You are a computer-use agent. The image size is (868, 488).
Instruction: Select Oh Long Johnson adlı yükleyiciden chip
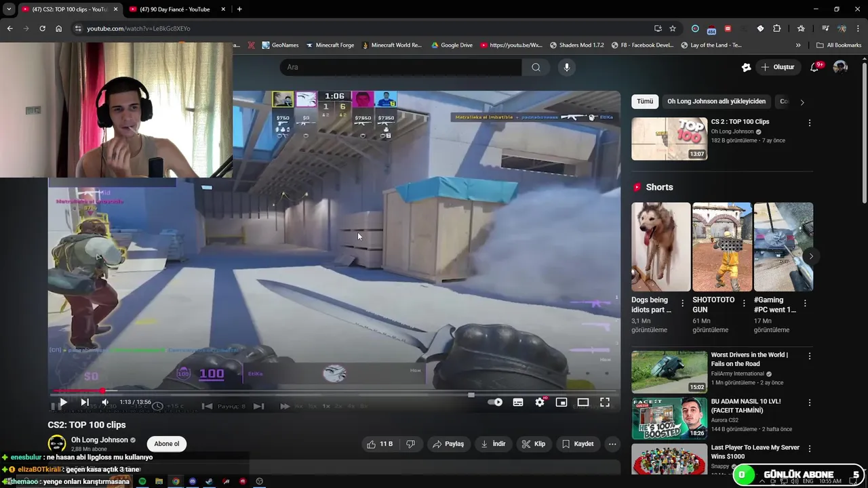click(716, 102)
